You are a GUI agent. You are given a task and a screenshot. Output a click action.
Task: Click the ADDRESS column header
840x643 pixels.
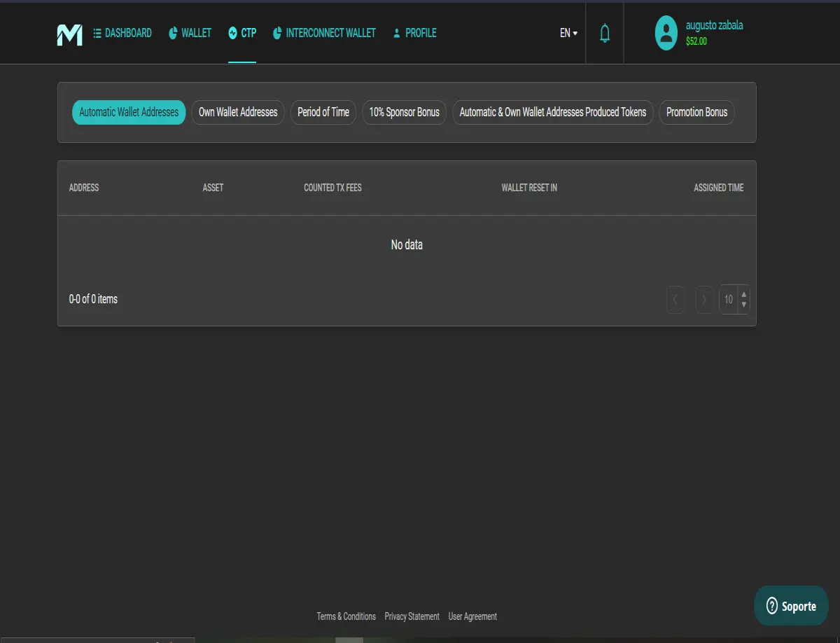click(84, 188)
